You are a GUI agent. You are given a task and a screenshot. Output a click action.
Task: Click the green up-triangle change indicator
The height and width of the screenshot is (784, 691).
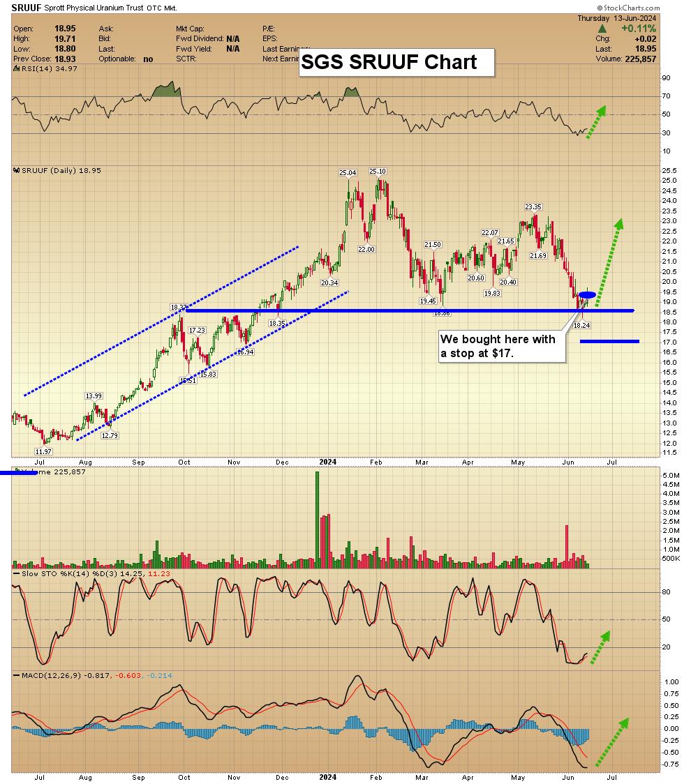click(602, 29)
